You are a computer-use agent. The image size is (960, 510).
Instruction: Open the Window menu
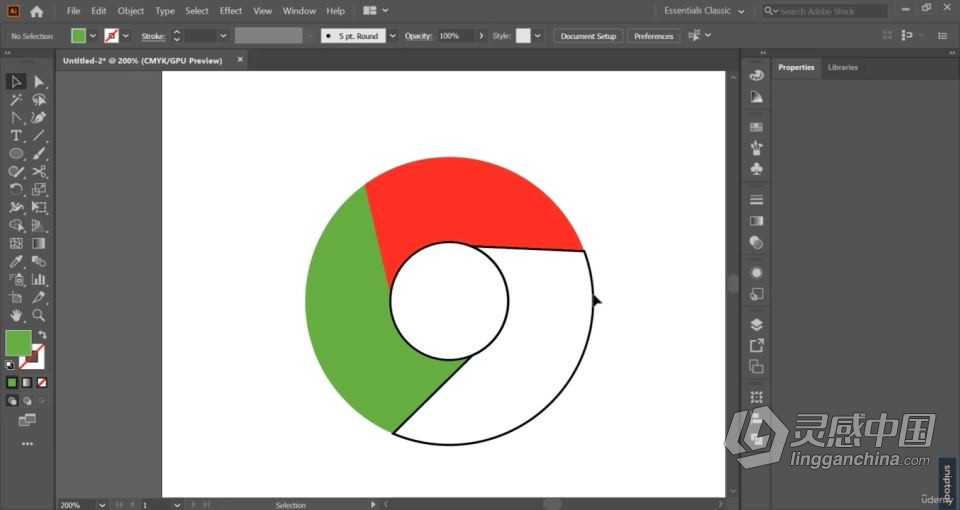[299, 11]
